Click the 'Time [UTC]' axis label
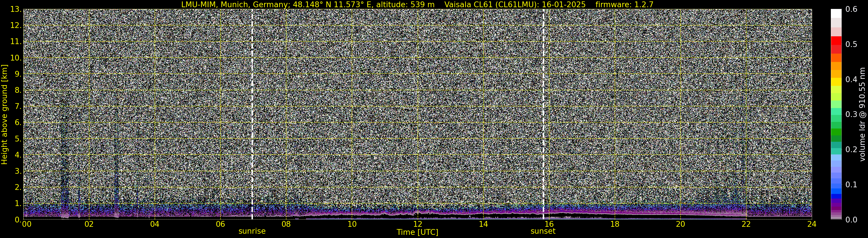Screen dimensions: 868x238 [x=417, y=232]
